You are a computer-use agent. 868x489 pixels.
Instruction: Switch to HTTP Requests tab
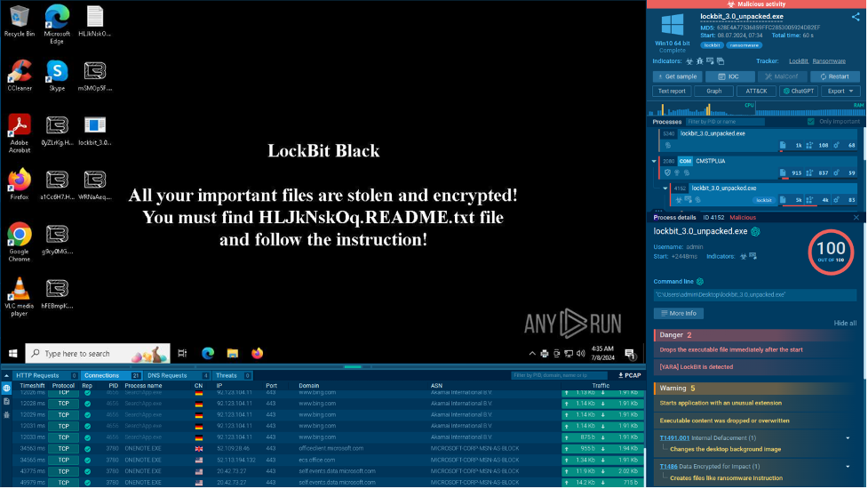[46, 376]
